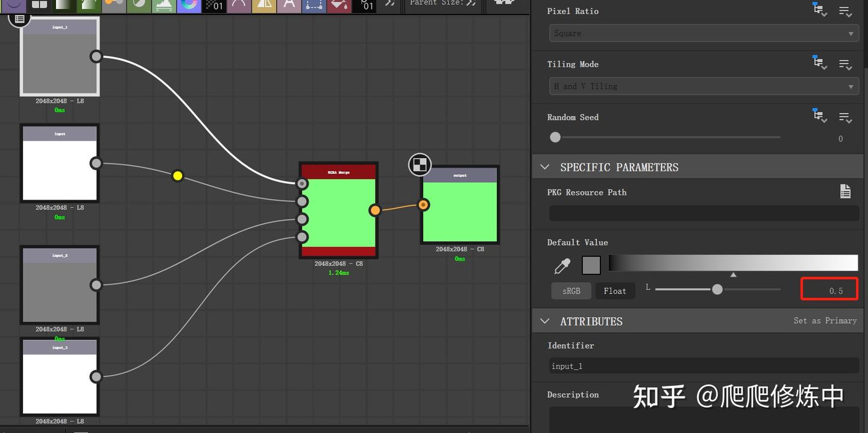Click the Random Seed slider handle
Screen dimensions: 868x433
click(555, 137)
